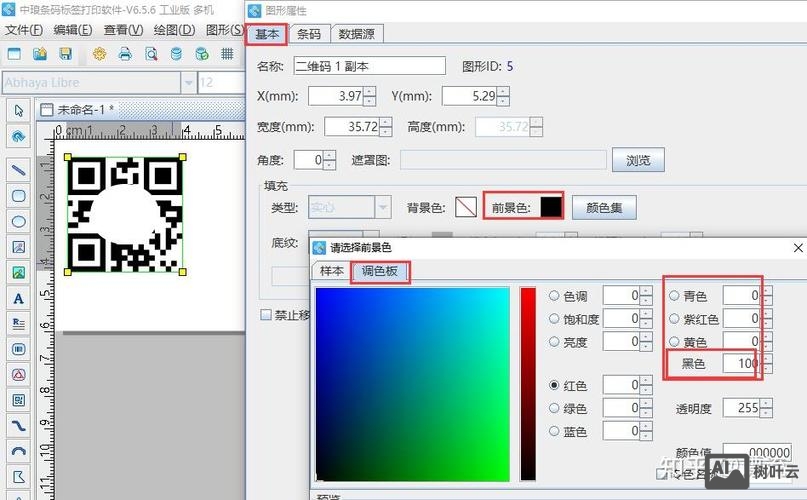Select the 红色 radio button
Image resolution: width=807 pixels, height=500 pixels.
(x=554, y=385)
